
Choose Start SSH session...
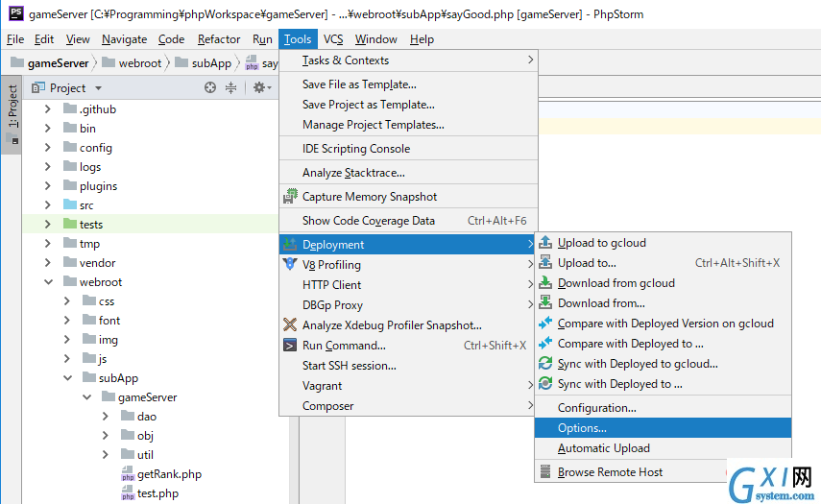408,366
